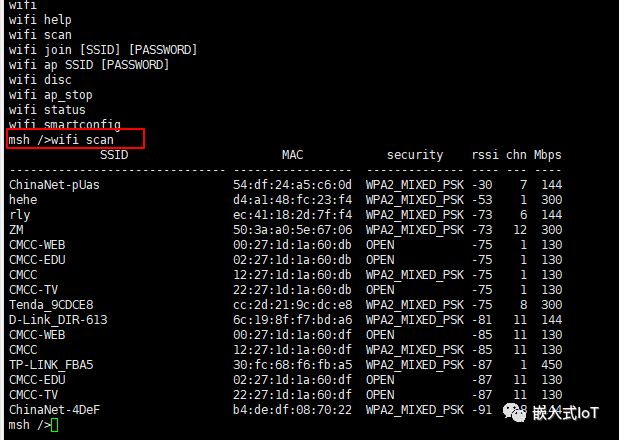Click the D-Link_DIR-613 network entry
619x440 pixels.
pos(58,320)
